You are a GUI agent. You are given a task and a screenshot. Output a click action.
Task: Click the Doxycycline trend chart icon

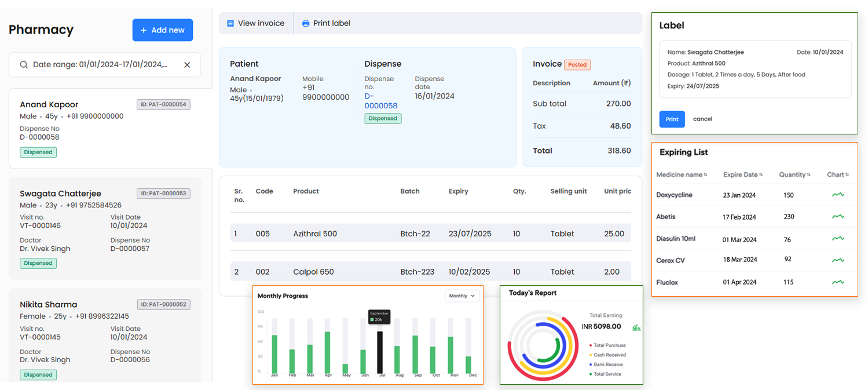[837, 195]
